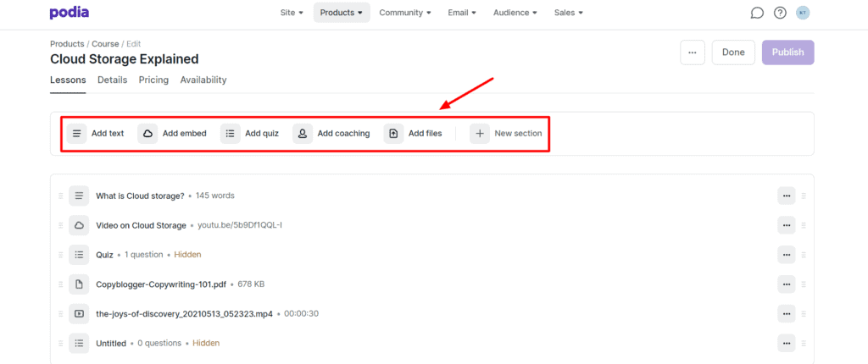Click the Add files upload icon

pos(393,134)
